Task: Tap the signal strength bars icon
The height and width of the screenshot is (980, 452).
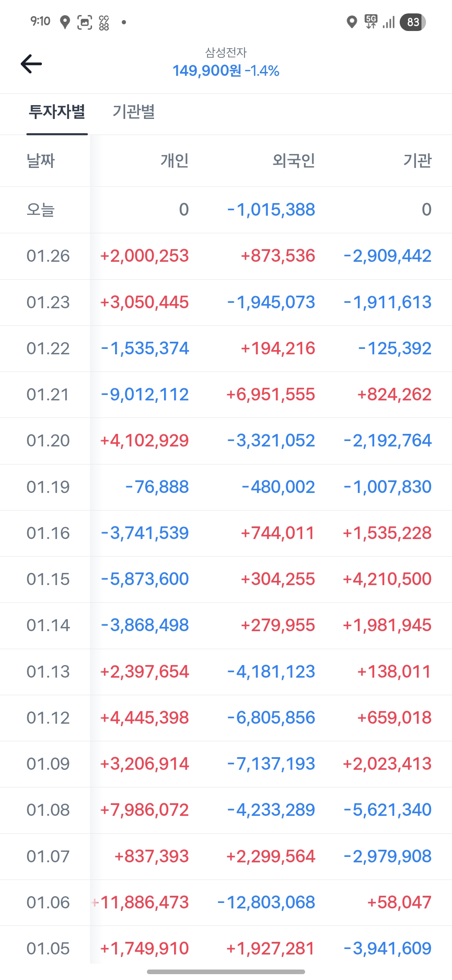Action: [x=389, y=22]
